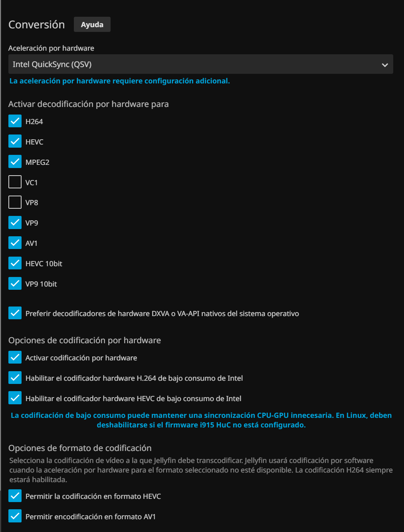The height and width of the screenshot is (532, 404).
Task: Uncheck Permitir encodificación en formato AV1
Action: 15,516
